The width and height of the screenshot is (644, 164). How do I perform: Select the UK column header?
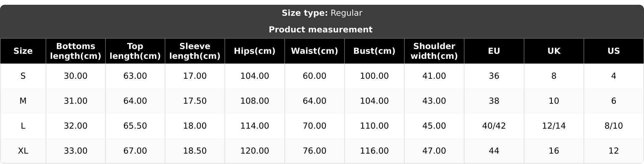(x=554, y=51)
